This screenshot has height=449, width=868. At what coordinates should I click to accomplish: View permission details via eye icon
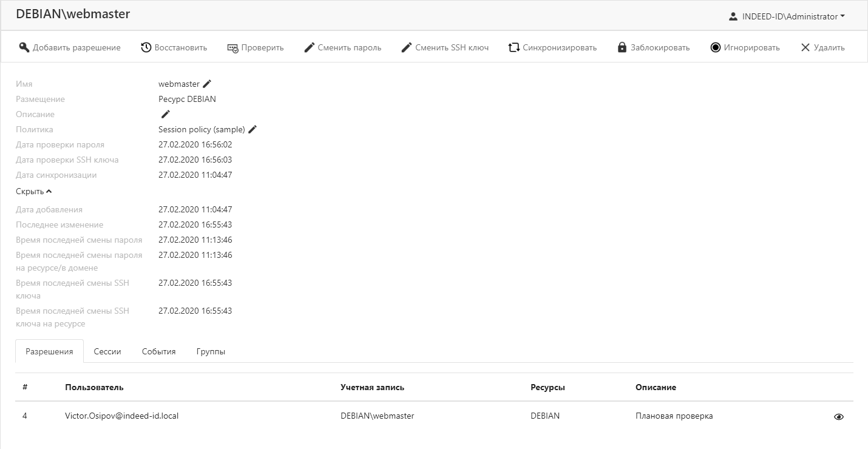[x=839, y=417]
